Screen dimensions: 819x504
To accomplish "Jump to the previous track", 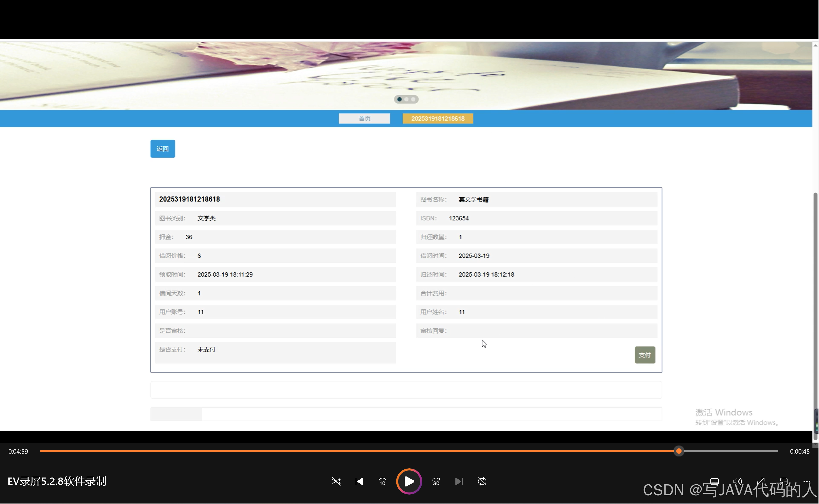I will (x=359, y=481).
